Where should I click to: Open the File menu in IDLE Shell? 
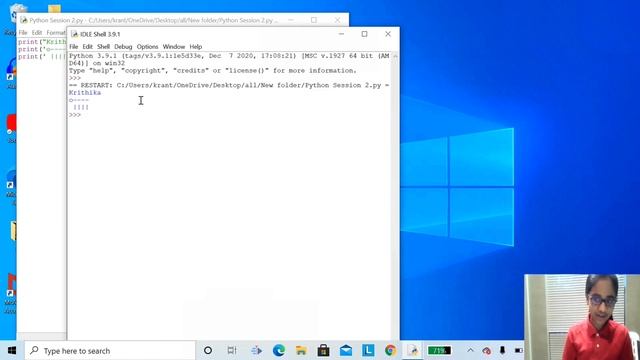coord(73,47)
